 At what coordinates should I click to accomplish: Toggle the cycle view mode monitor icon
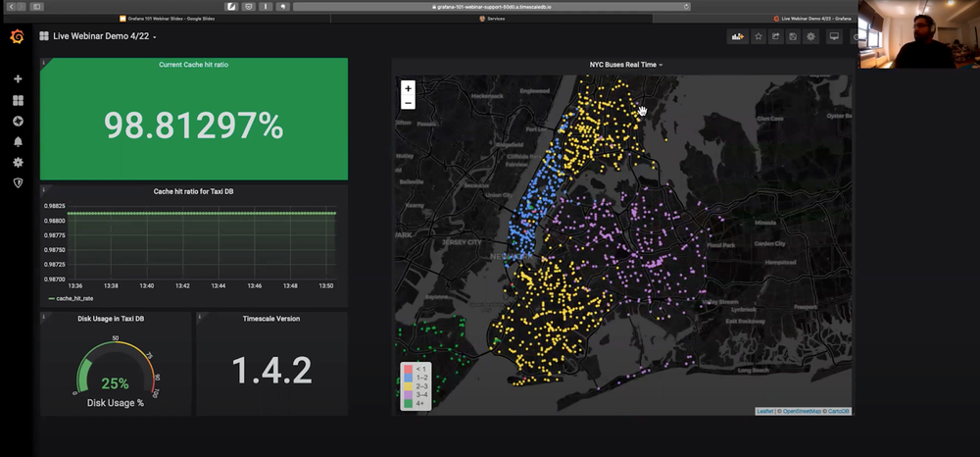pyautogui.click(x=835, y=37)
